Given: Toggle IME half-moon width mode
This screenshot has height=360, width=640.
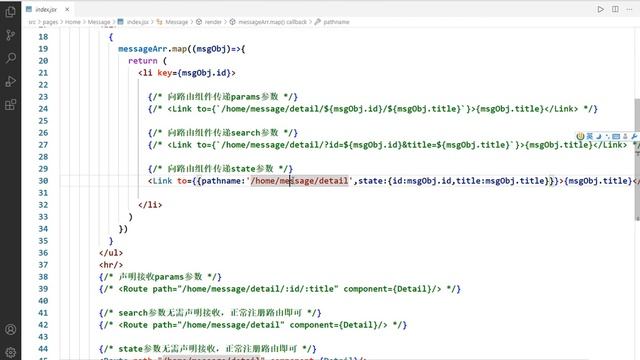Looking at the screenshot, I should pos(599,136).
